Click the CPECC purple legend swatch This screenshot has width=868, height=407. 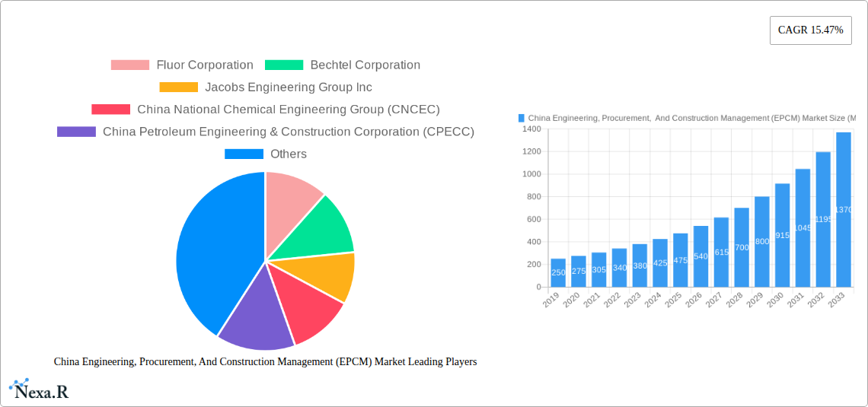76,132
